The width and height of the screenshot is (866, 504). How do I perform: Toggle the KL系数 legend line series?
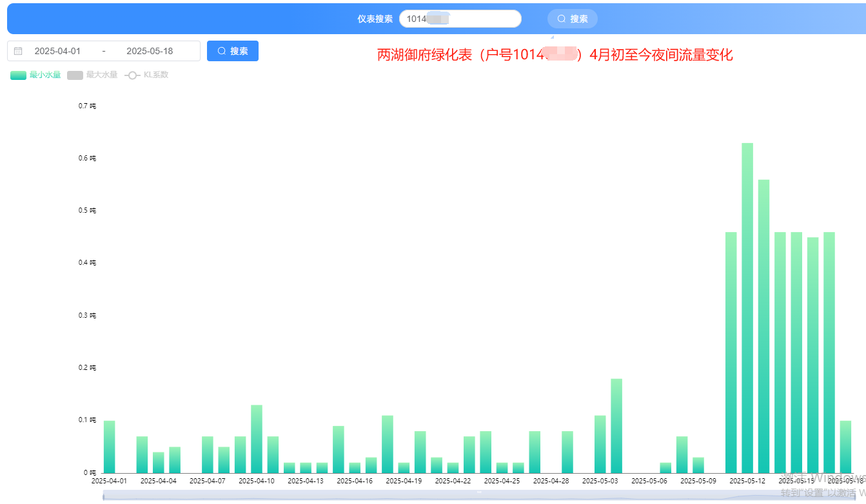[146, 75]
